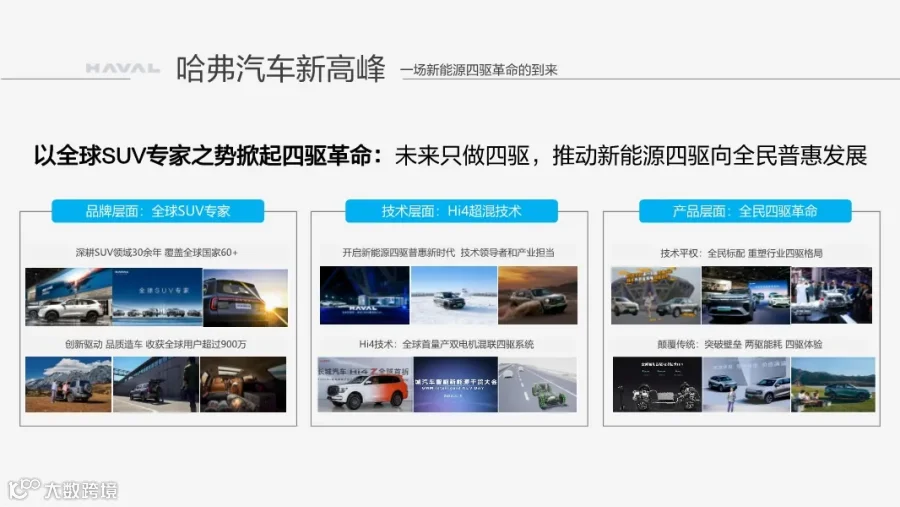Open the SUV rear at sunset photo
Image resolution: width=900 pixels, height=507 pixels.
[x=245, y=297]
